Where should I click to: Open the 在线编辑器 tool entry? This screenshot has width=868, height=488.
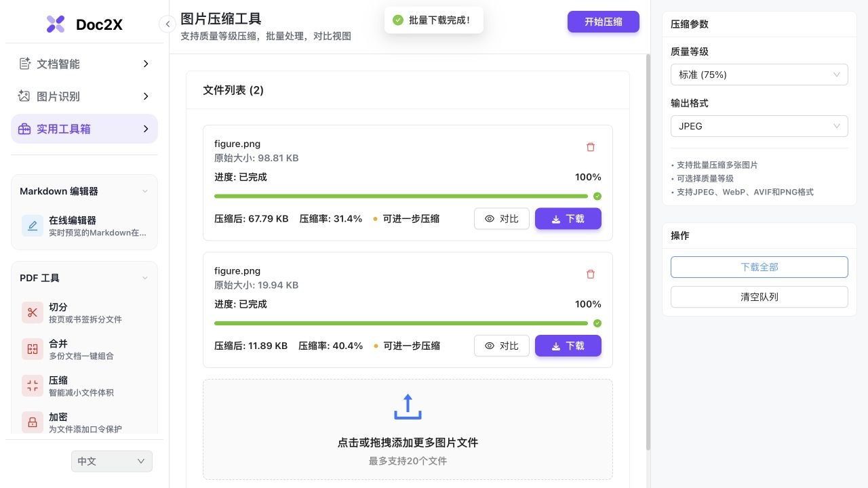(85, 226)
